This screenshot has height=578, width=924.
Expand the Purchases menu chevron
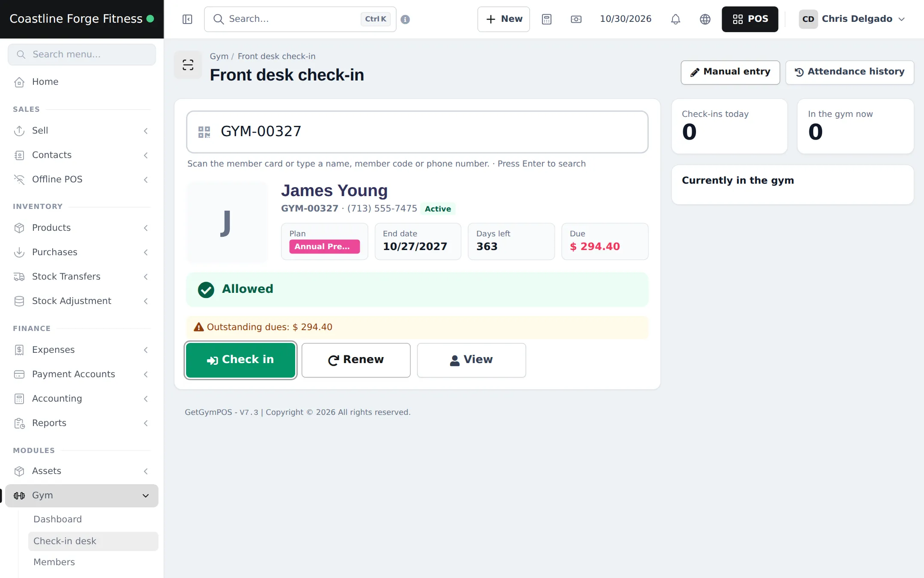[x=146, y=252]
